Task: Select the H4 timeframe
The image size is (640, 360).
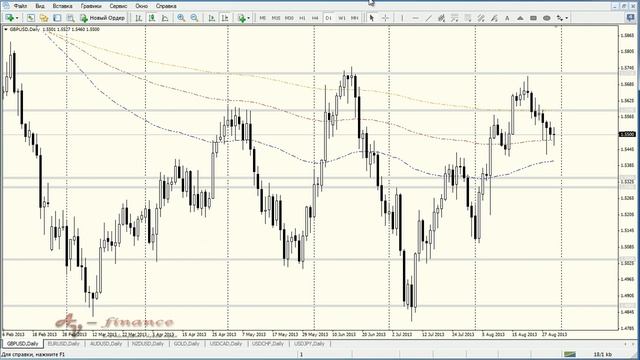Action: point(315,18)
